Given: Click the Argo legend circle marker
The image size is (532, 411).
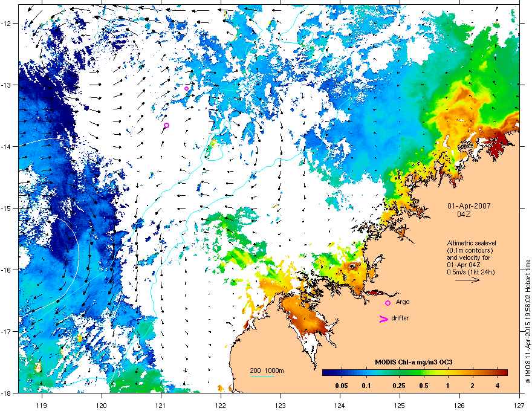Looking at the screenshot, I should pyautogui.click(x=388, y=303).
